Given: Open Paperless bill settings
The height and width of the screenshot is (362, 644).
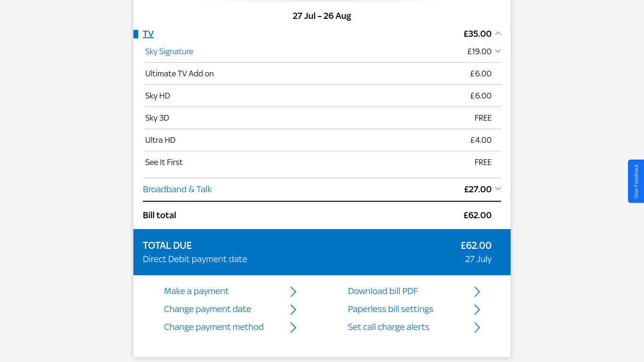Looking at the screenshot, I should click(x=390, y=309).
